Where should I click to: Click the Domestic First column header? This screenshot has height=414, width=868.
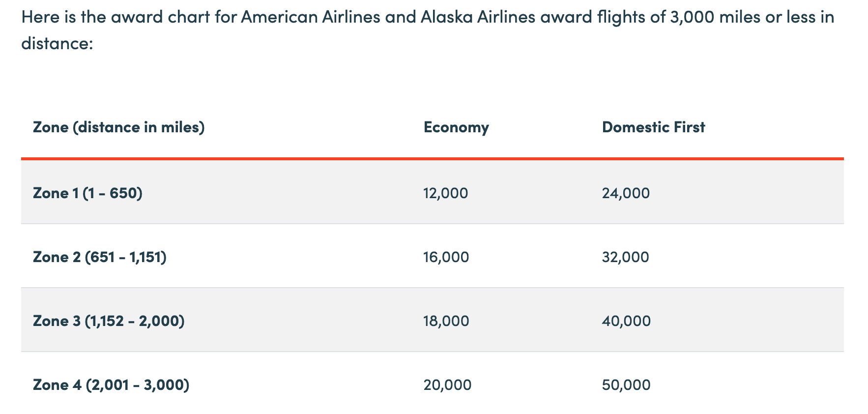653,127
